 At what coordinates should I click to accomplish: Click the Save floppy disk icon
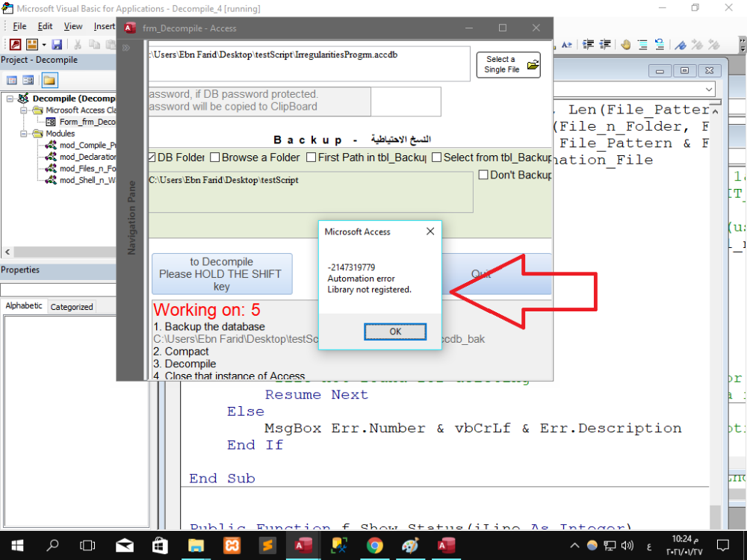click(x=58, y=44)
